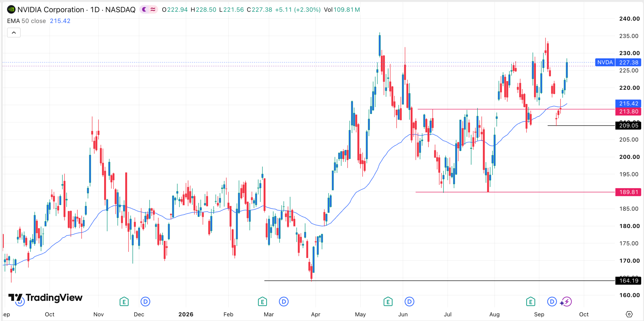Click the pink wavy approximation icon
Screen dimensions: 644x321
click(153, 10)
